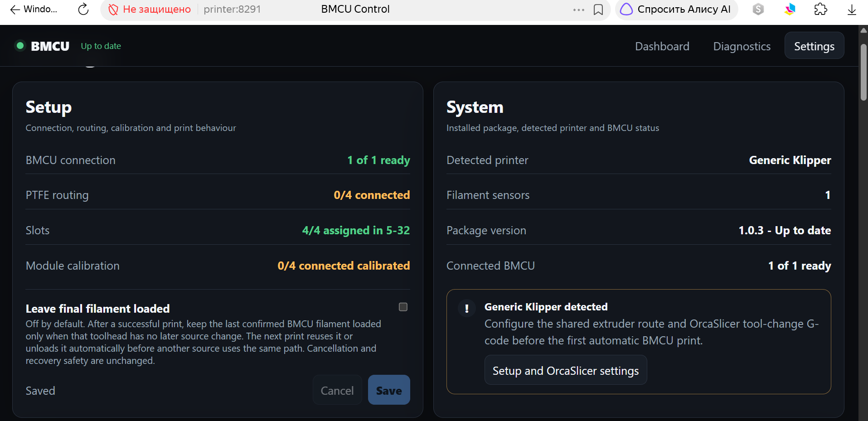
Task: Open Setup and OrcaSlicer settings
Action: 566,370
